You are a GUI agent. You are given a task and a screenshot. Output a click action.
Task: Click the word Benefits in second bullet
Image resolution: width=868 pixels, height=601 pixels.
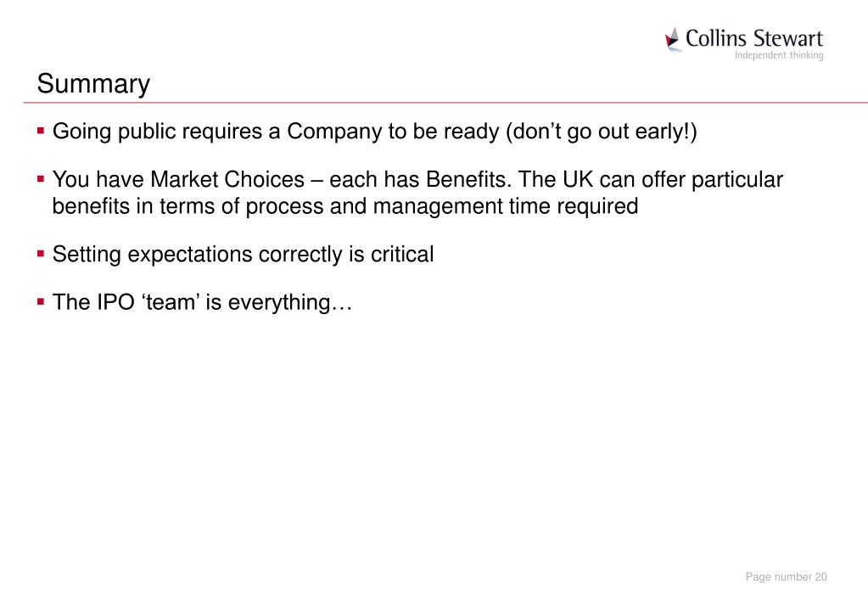click(468, 179)
